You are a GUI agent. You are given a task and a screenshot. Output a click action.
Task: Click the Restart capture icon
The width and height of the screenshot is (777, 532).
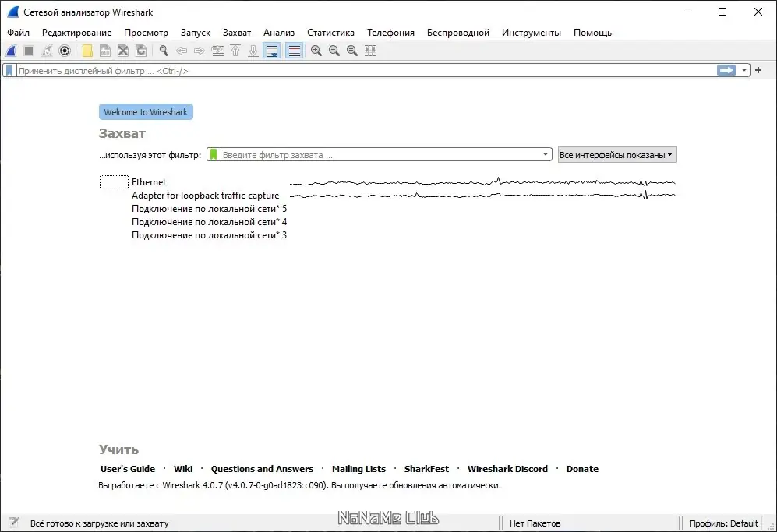(47, 51)
